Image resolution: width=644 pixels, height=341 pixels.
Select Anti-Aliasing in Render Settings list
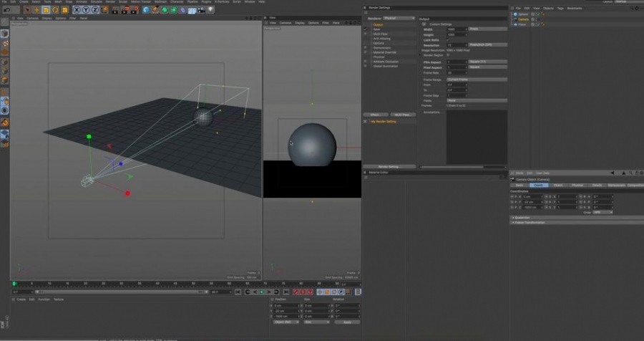pyautogui.click(x=381, y=39)
